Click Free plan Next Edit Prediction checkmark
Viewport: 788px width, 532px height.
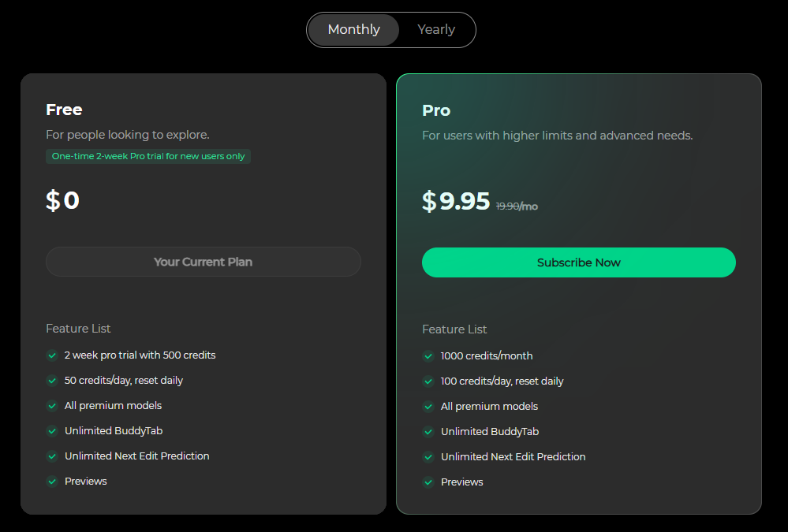(x=52, y=456)
